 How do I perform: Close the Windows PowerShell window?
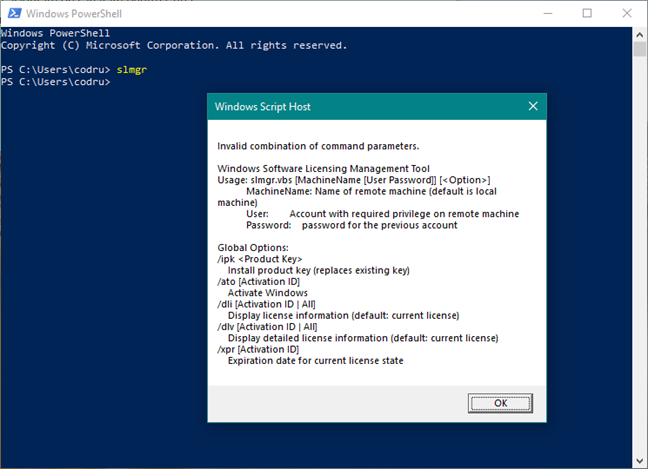click(x=627, y=13)
